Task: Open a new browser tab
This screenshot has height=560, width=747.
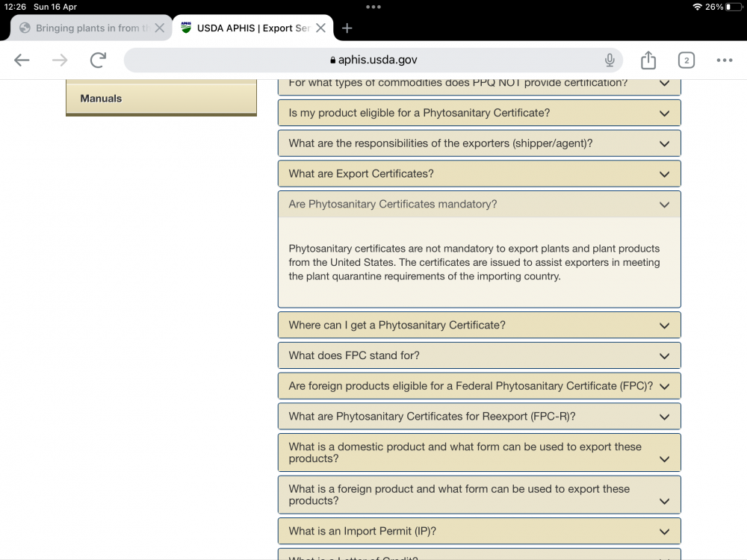Action: click(x=347, y=28)
